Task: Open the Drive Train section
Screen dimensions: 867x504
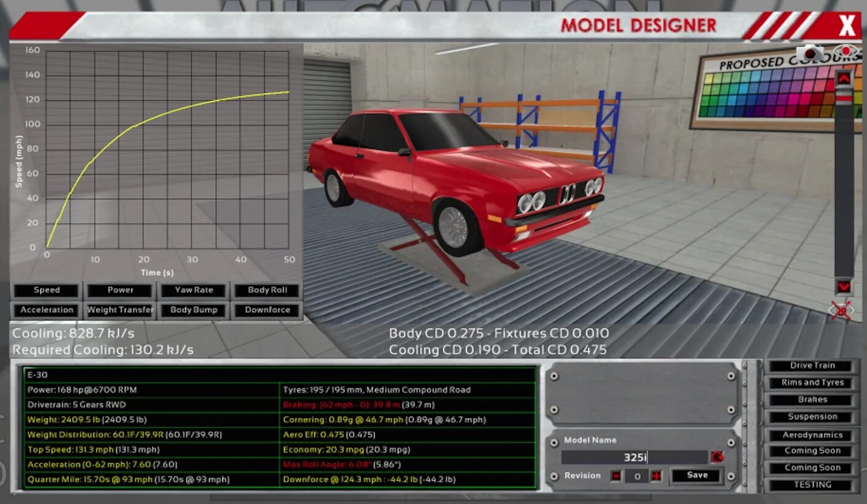Action: click(812, 366)
